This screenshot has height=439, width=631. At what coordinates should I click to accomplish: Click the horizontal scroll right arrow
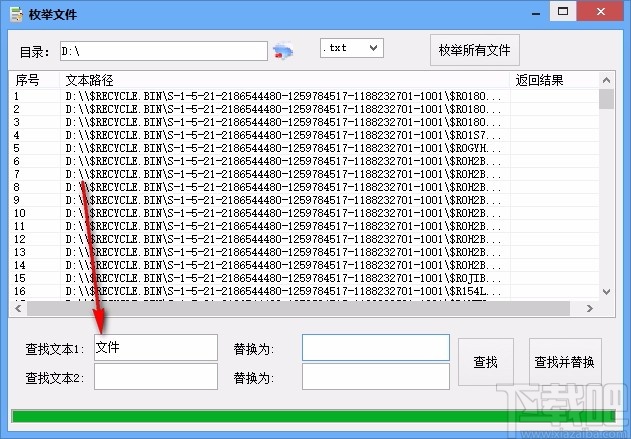(x=590, y=308)
